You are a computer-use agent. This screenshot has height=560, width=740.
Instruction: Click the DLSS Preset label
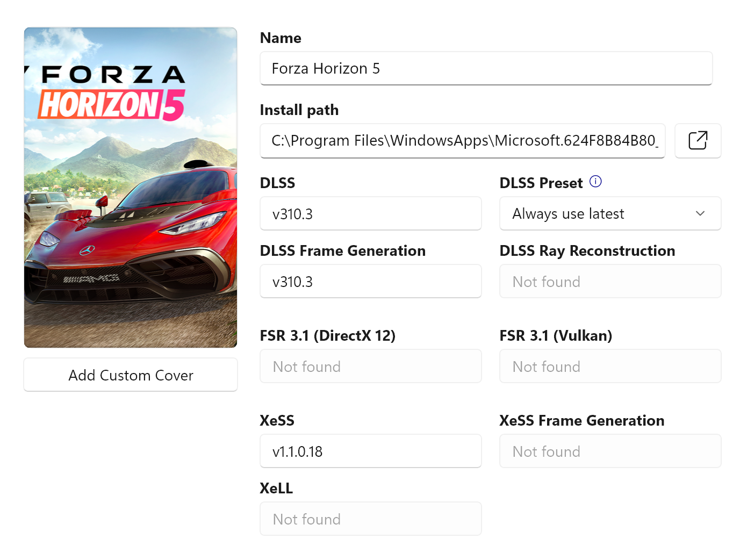coord(541,183)
